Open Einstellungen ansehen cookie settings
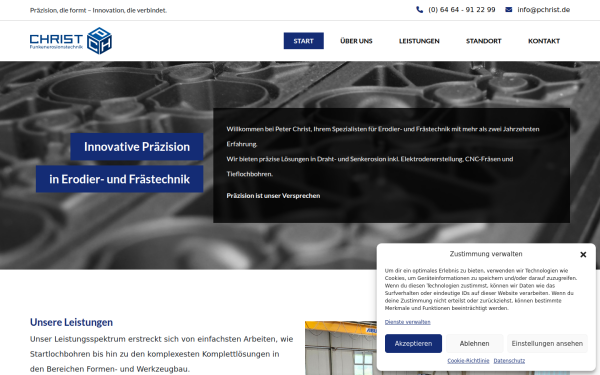Screen dimensions: 600x375 pyautogui.click(x=547, y=344)
